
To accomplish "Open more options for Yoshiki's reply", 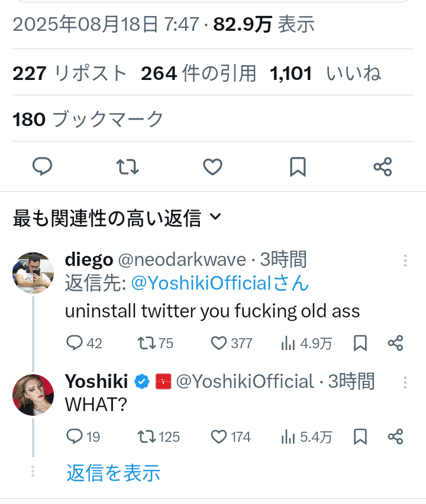I will tap(405, 383).
